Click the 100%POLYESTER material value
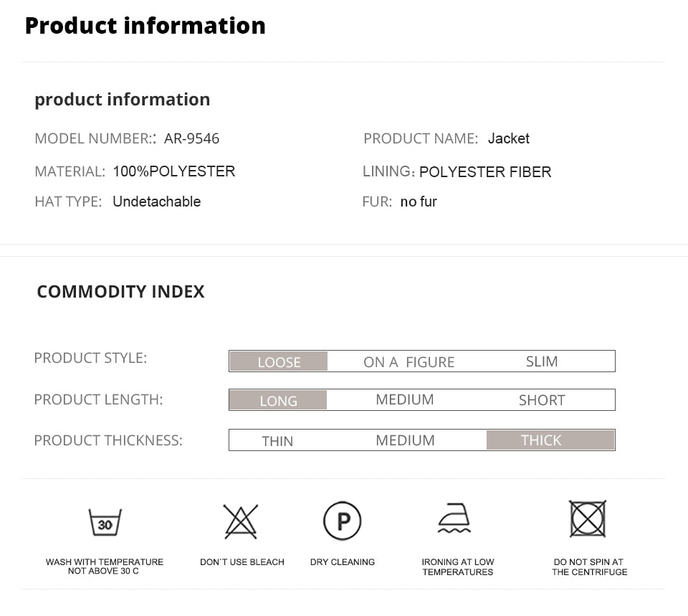688x616 pixels. (x=173, y=171)
